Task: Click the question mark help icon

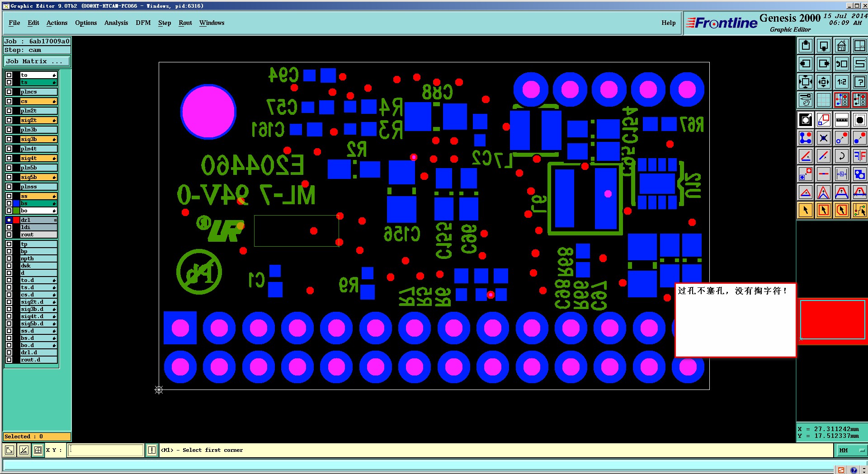Action: coord(859,82)
